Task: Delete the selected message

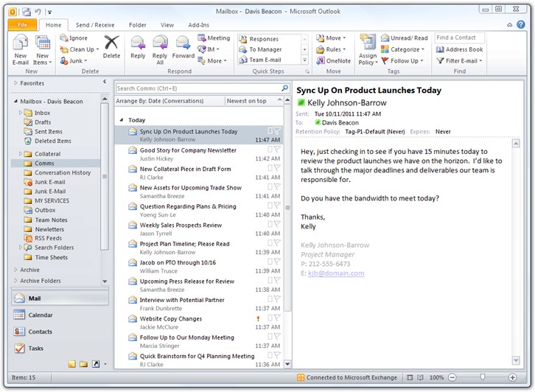Action: click(x=111, y=47)
